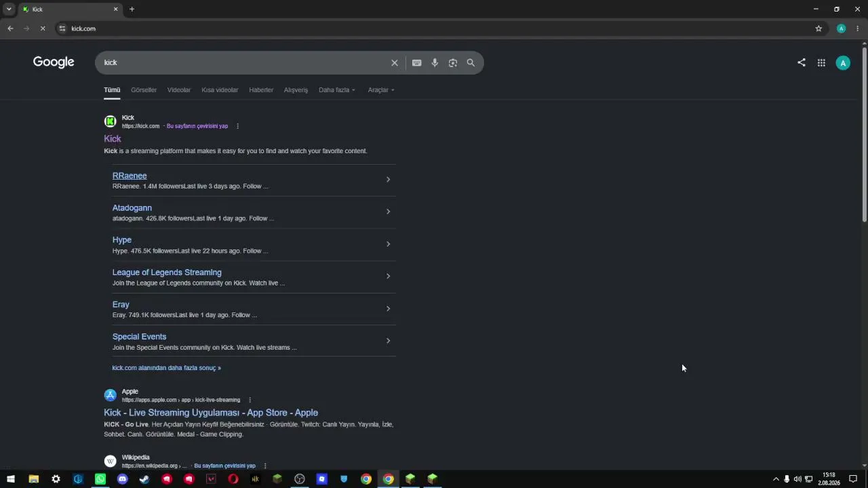Open the volume control in system tray

(797, 479)
